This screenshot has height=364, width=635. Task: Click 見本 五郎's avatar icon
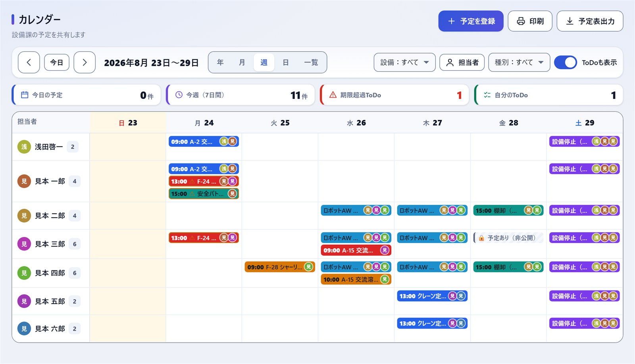click(24, 301)
